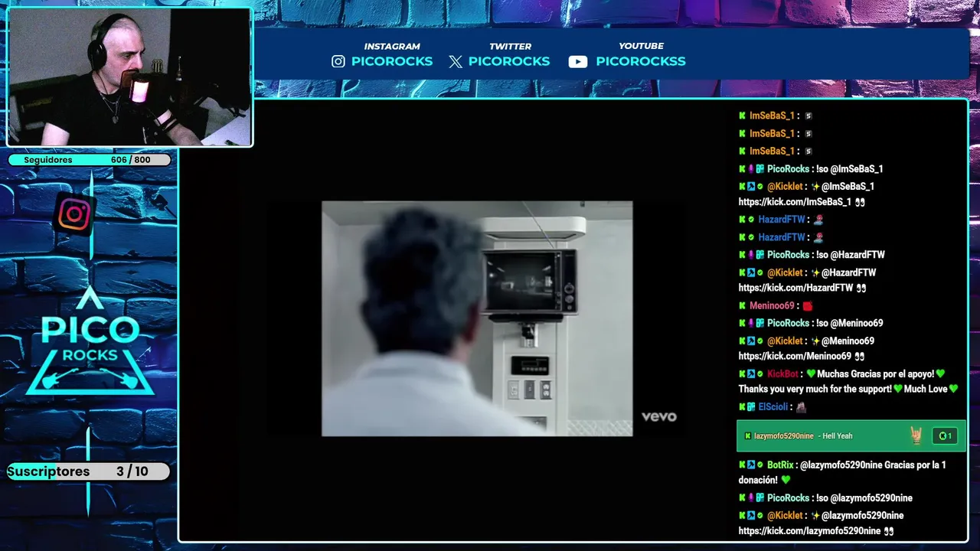Click the rock hand emoji in the Hell Yeah donation

[x=916, y=436]
